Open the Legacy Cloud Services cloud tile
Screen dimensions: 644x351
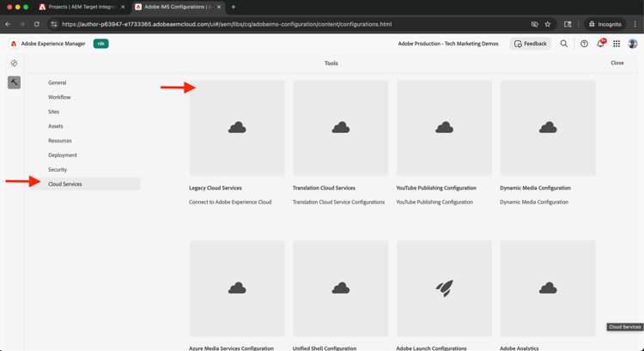click(237, 128)
